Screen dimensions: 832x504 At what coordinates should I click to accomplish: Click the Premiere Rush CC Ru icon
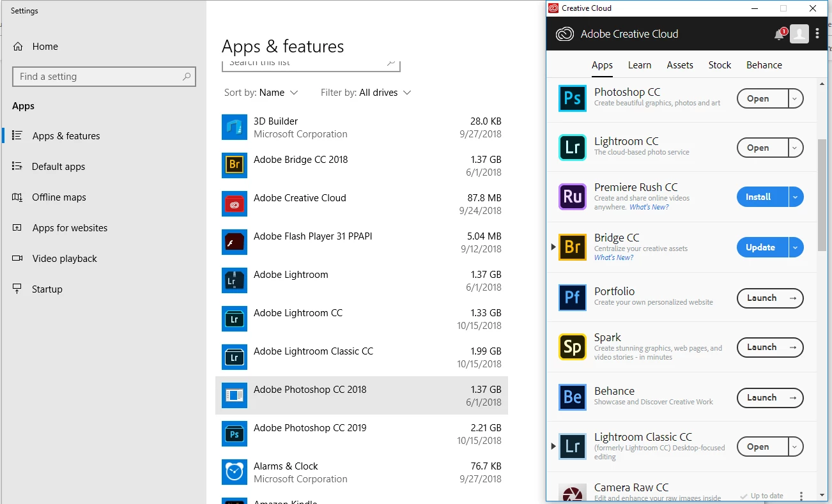pyautogui.click(x=573, y=197)
